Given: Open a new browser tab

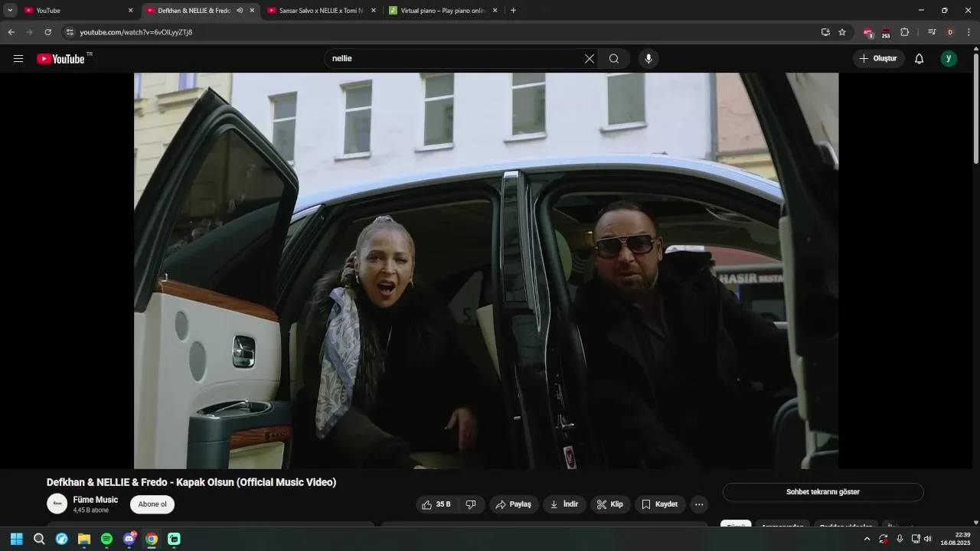Looking at the screenshot, I should 513,11.
